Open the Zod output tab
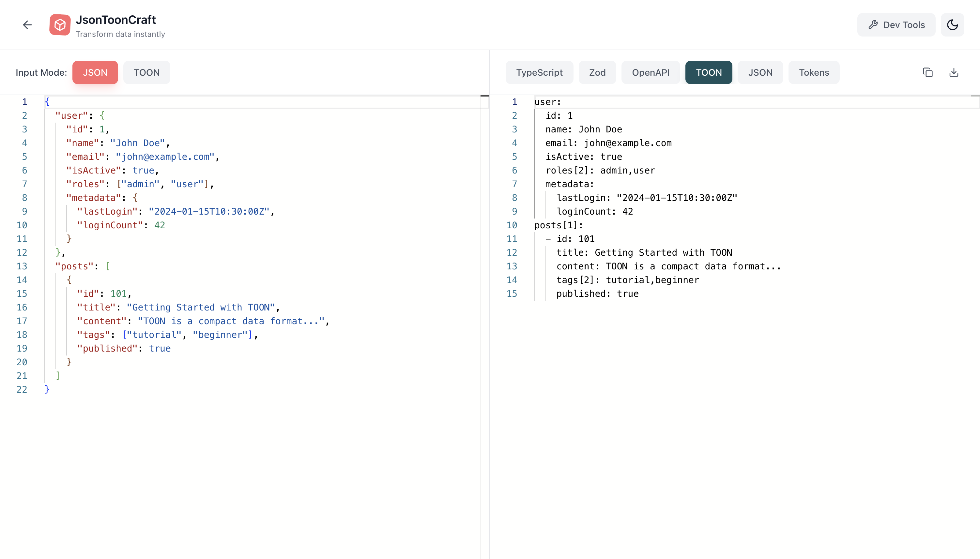Viewport: 980px width, 559px height. click(597, 72)
